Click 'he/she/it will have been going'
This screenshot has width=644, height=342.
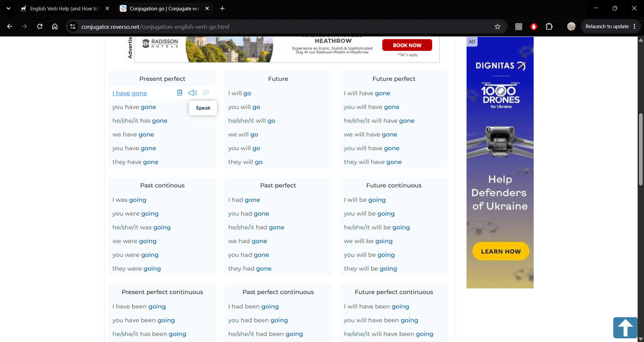pos(388,334)
